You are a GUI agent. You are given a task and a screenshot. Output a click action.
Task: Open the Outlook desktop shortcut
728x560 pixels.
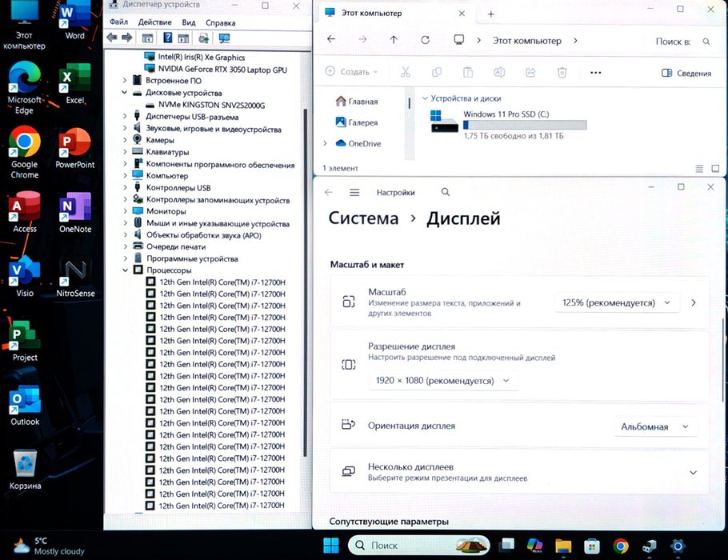point(25,406)
